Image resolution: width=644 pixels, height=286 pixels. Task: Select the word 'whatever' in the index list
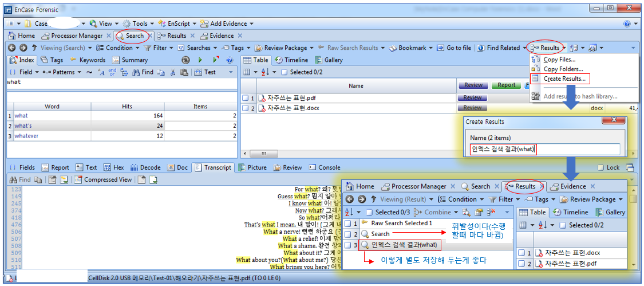pos(27,135)
